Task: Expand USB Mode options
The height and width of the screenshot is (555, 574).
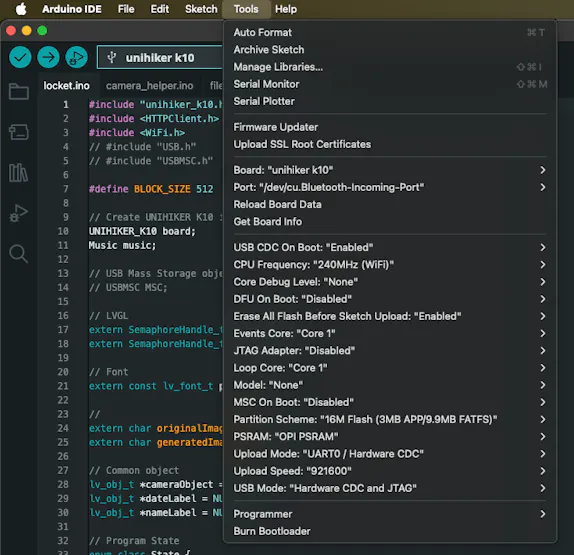Action: pyautogui.click(x=390, y=488)
